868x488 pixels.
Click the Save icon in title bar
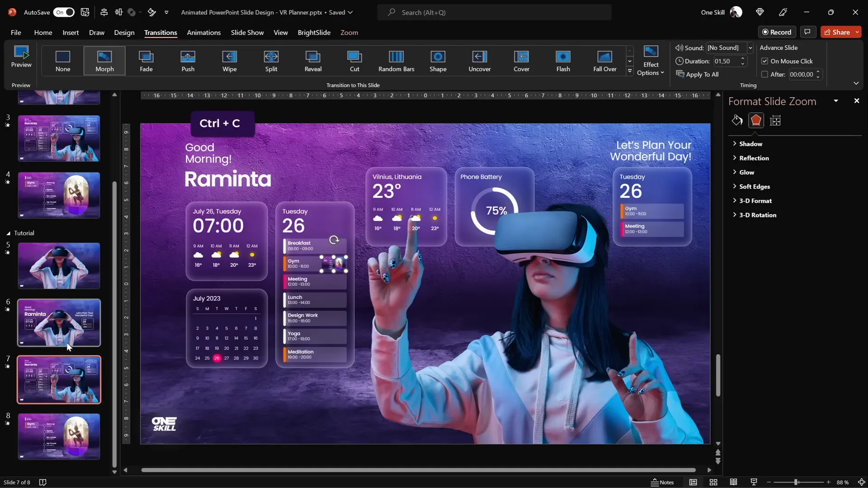point(85,12)
